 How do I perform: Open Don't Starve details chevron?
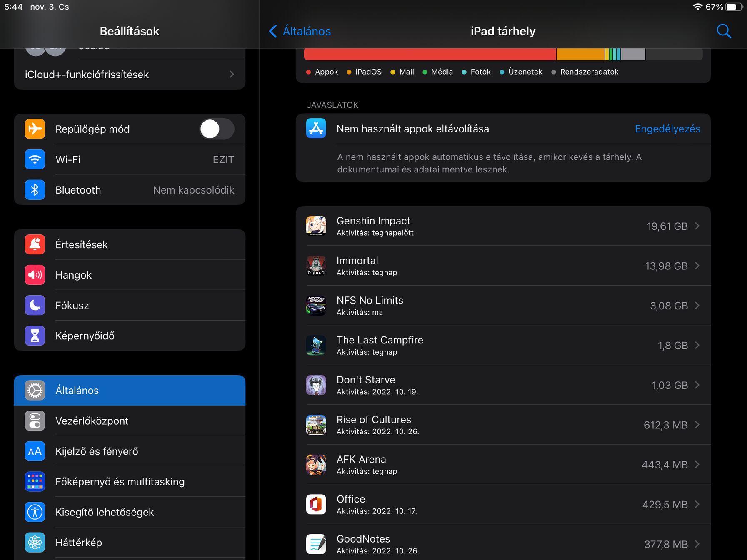coord(697,385)
